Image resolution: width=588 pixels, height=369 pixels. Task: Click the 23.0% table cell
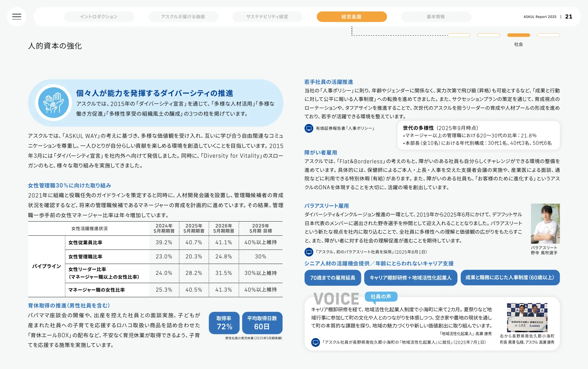[x=164, y=257]
